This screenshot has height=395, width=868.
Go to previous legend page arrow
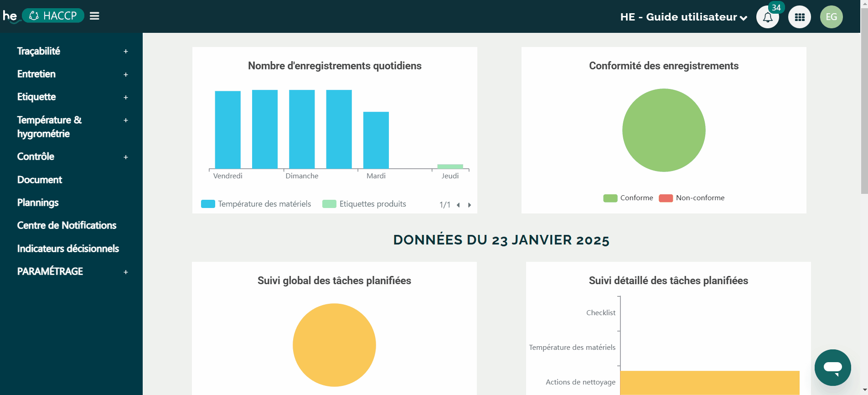pyautogui.click(x=458, y=205)
